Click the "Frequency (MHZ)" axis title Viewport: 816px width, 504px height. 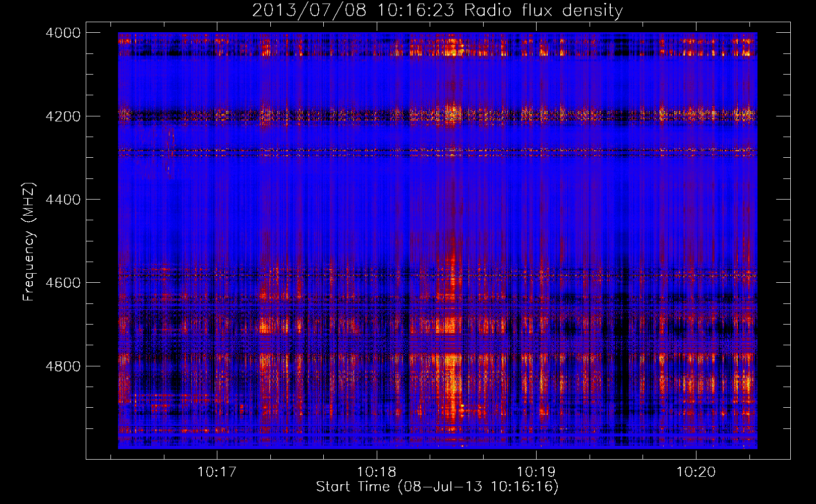(x=29, y=241)
